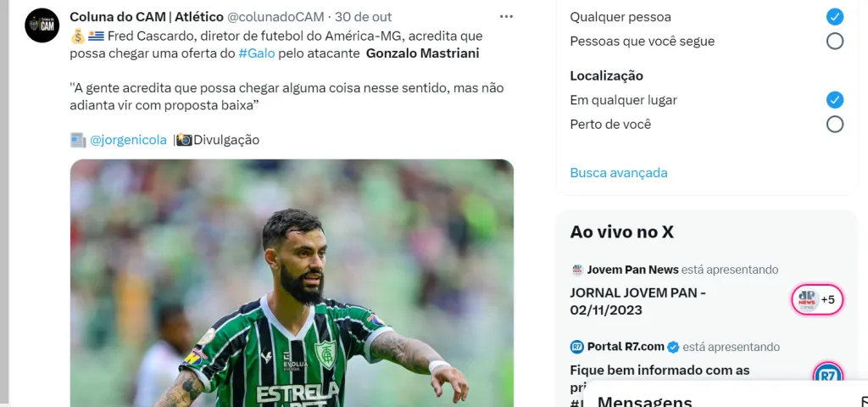Image resolution: width=868 pixels, height=407 pixels.
Task: Open the R7 live broadcast avatar badge
Action: (x=827, y=374)
